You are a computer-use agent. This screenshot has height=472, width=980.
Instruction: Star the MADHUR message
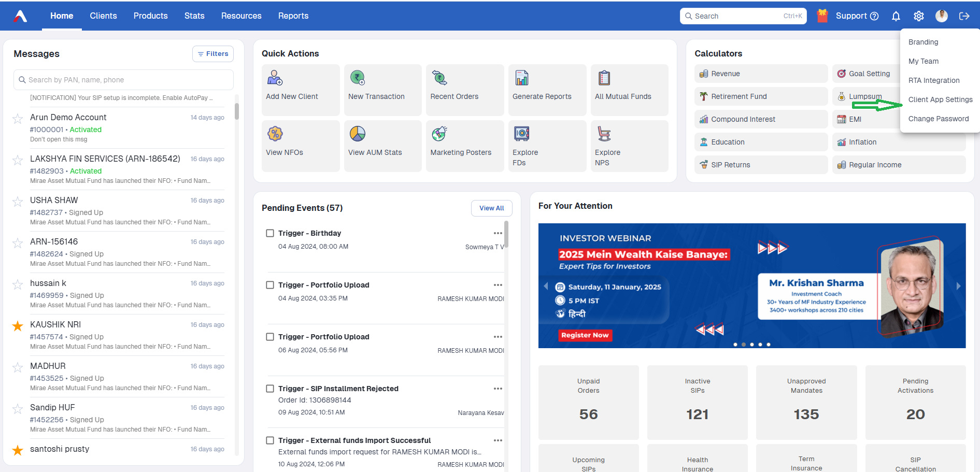pos(18,367)
